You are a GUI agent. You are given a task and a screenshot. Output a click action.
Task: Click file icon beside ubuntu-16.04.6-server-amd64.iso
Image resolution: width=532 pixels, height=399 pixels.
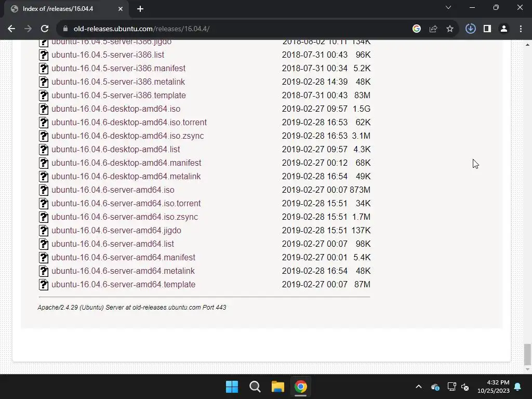pyautogui.click(x=44, y=190)
